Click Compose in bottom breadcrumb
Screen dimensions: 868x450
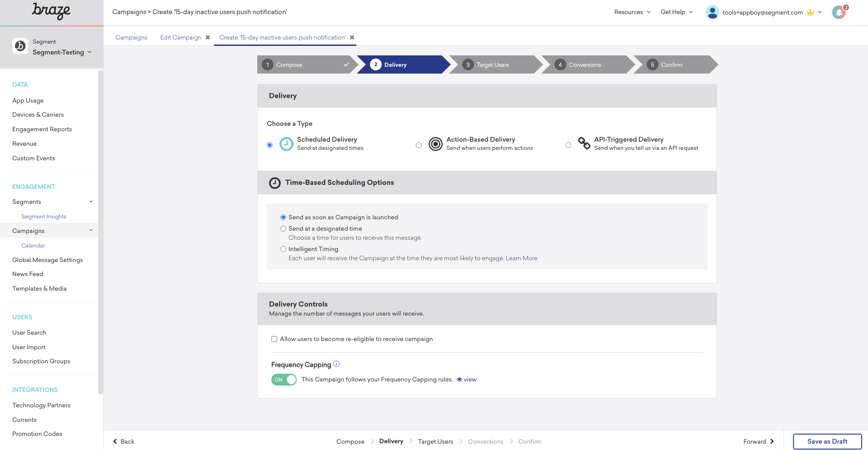[x=350, y=441]
